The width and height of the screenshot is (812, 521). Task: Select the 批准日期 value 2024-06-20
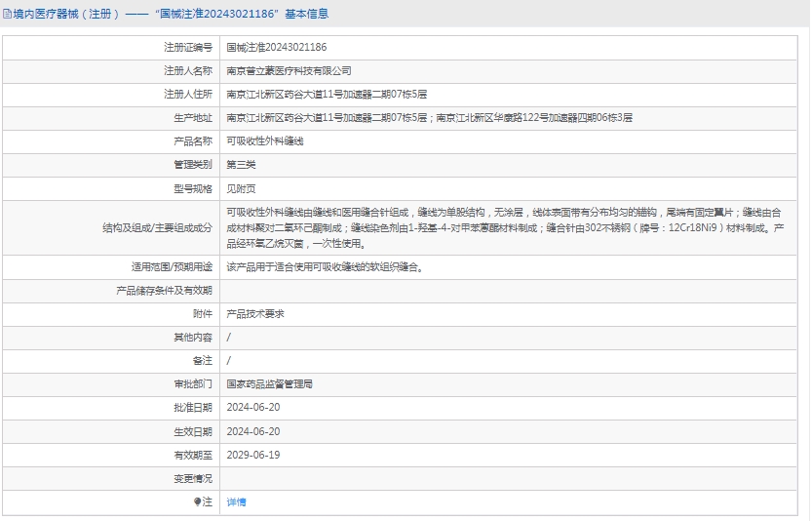tap(253, 408)
